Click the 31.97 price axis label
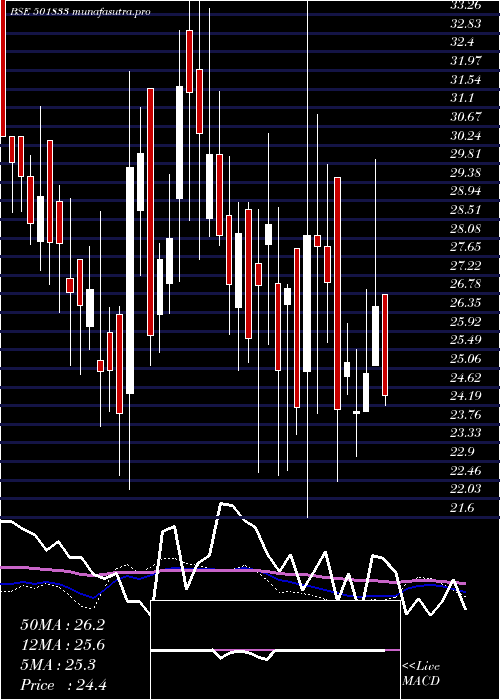Image resolution: width=500 pixels, height=700 pixels. click(466, 61)
